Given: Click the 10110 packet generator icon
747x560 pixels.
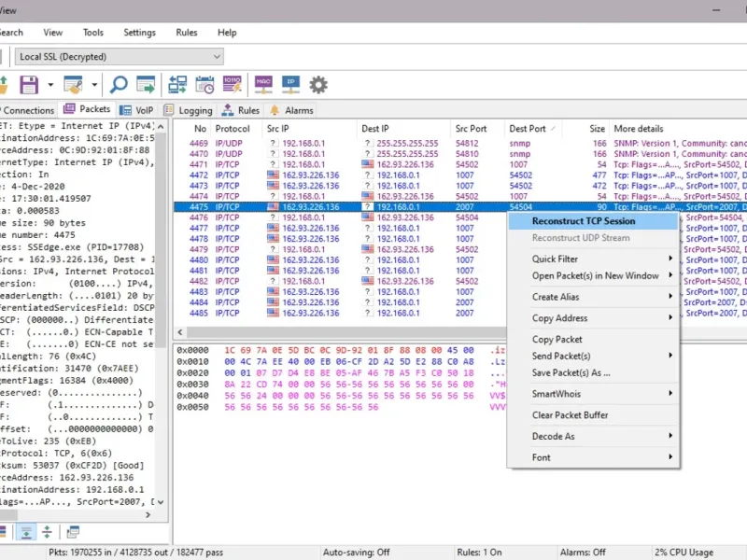Looking at the screenshot, I should [233, 85].
